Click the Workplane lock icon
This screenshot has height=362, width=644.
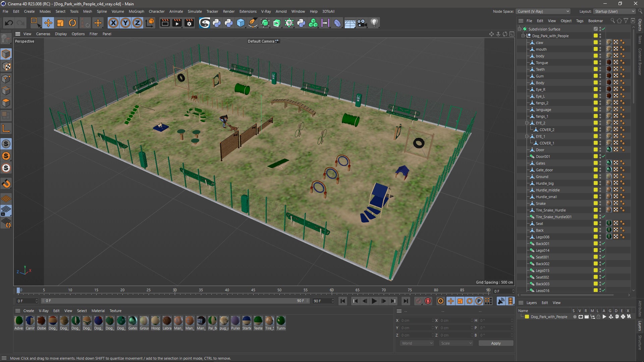6,211
